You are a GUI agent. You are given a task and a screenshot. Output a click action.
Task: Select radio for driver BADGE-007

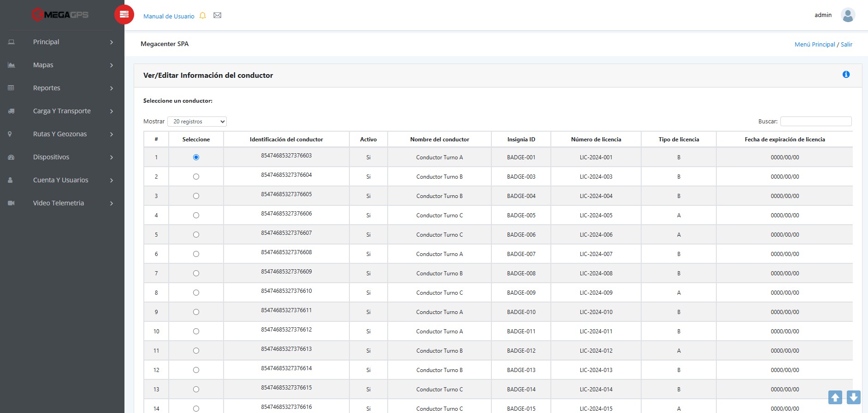click(196, 254)
